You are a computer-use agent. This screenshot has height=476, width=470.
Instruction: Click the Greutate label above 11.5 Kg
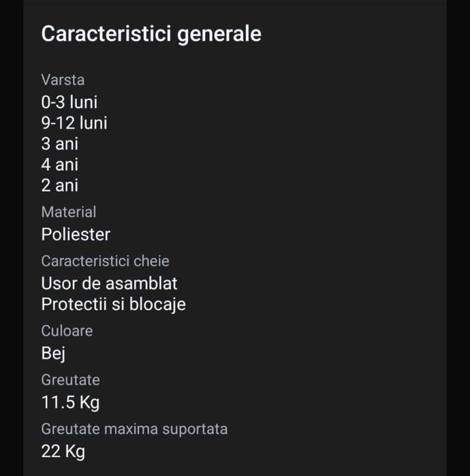70,380
